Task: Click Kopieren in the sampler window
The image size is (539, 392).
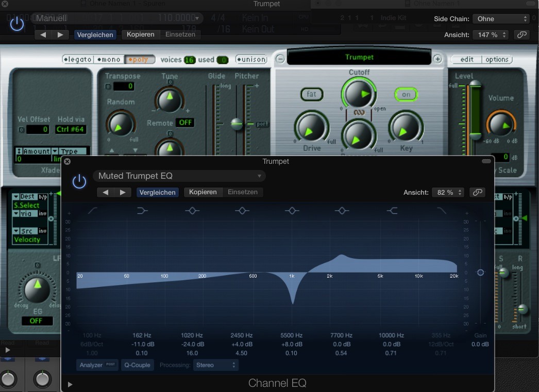Action: coord(140,35)
